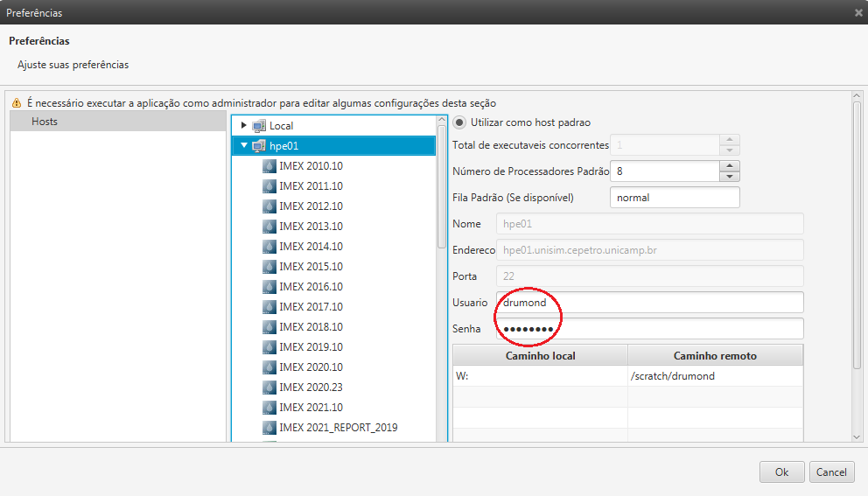This screenshot has height=496, width=868.
Task: Click the IMEX 2017.10 droplet icon
Action: coord(269,307)
